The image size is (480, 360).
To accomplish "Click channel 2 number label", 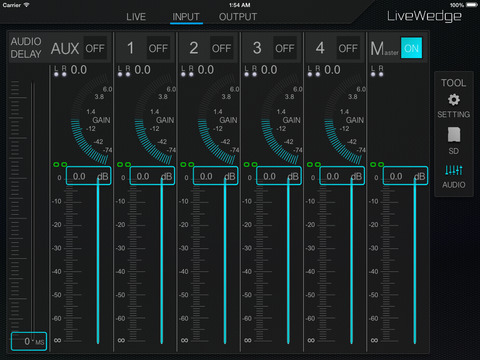I will 194,48.
